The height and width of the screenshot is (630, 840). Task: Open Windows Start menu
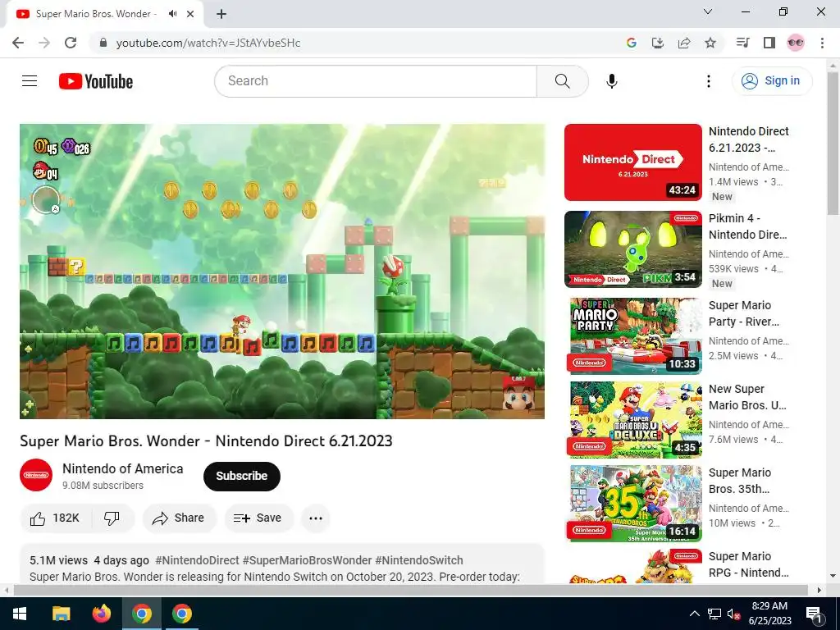tap(20, 614)
